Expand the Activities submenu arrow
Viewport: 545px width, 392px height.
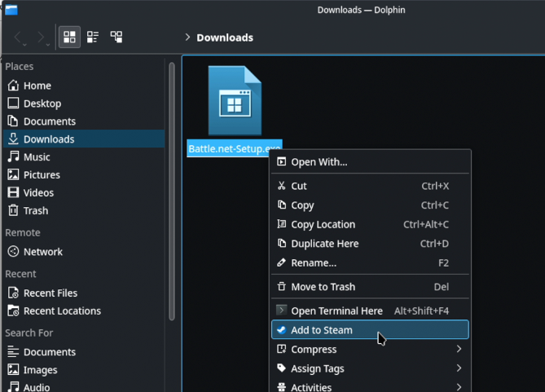[459, 387]
